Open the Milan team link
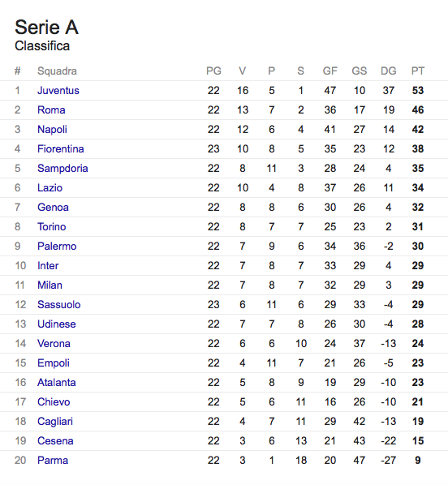Image resolution: width=448 pixels, height=485 pixels. click(x=50, y=285)
